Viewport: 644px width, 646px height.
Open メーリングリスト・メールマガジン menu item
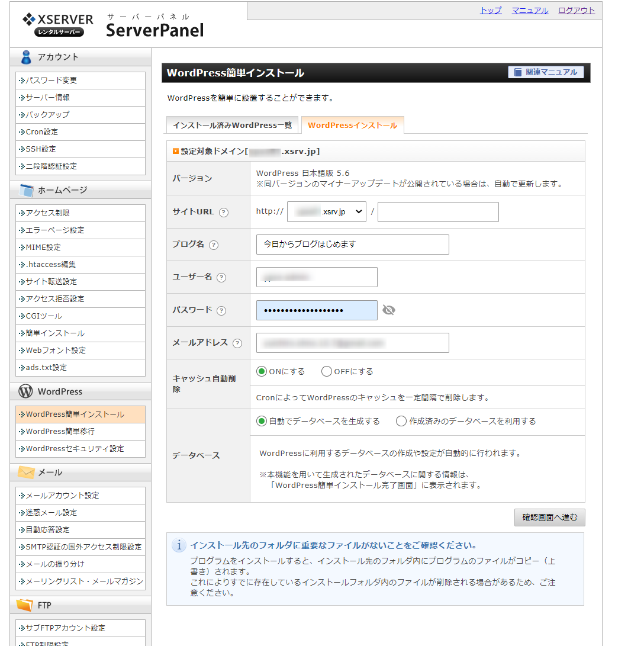point(80,581)
